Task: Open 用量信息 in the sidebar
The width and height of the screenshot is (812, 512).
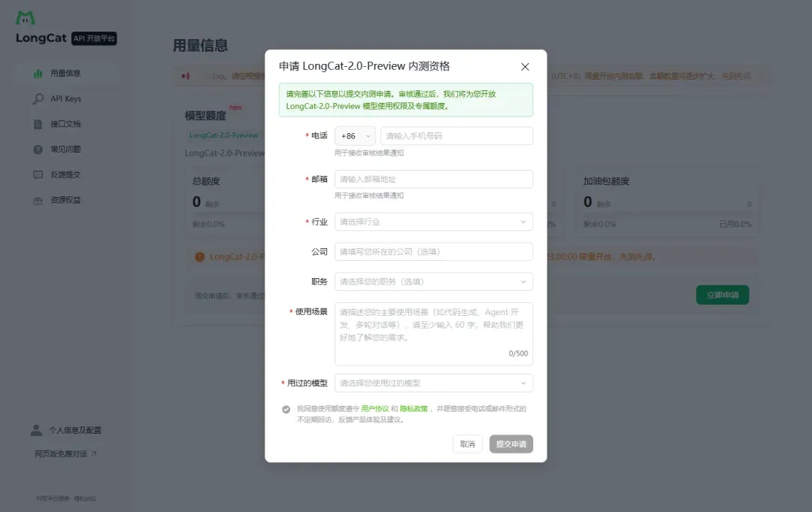Action: point(65,74)
